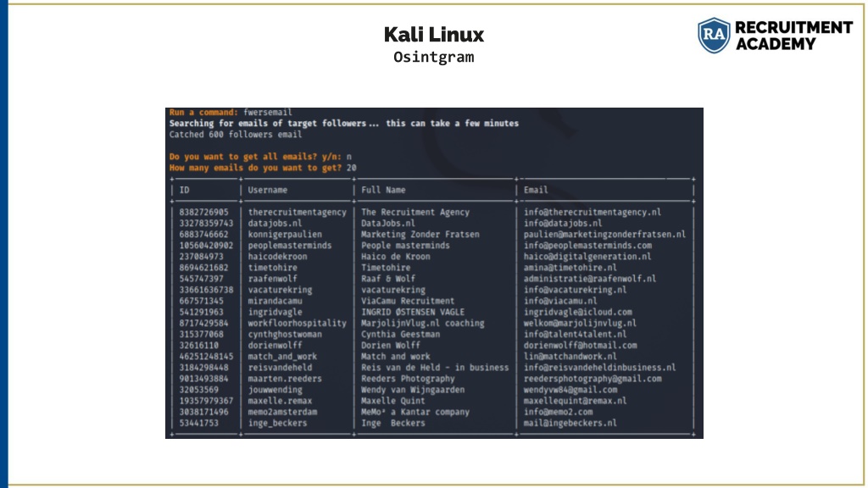
Task: Click email 'info@memo2.com'
Action: coord(558,412)
